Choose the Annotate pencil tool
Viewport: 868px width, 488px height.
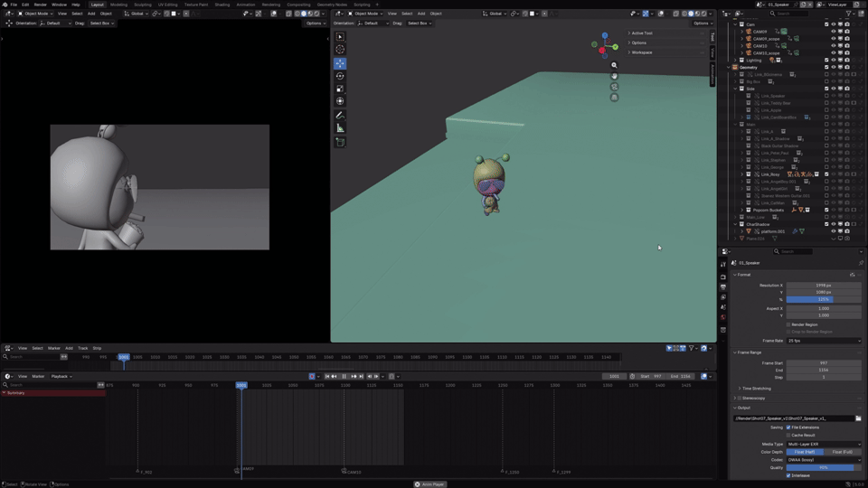point(340,116)
